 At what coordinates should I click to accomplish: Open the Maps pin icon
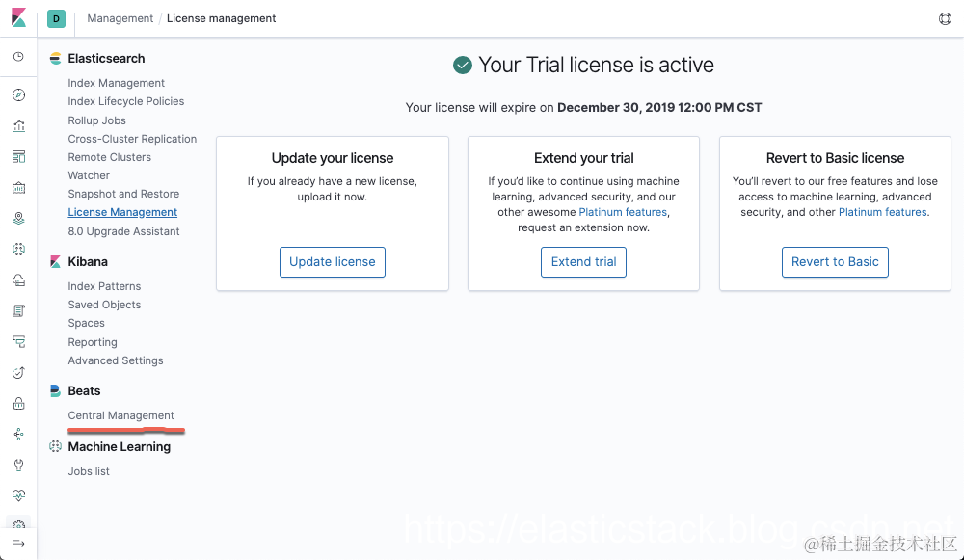tap(19, 218)
